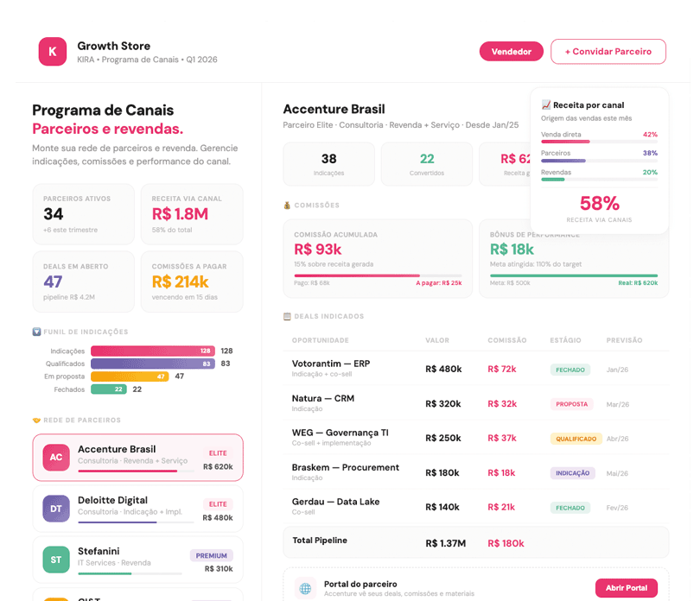Click the A pagar: R$ 25k label
Screen dimensions: 700x601
[439, 283]
